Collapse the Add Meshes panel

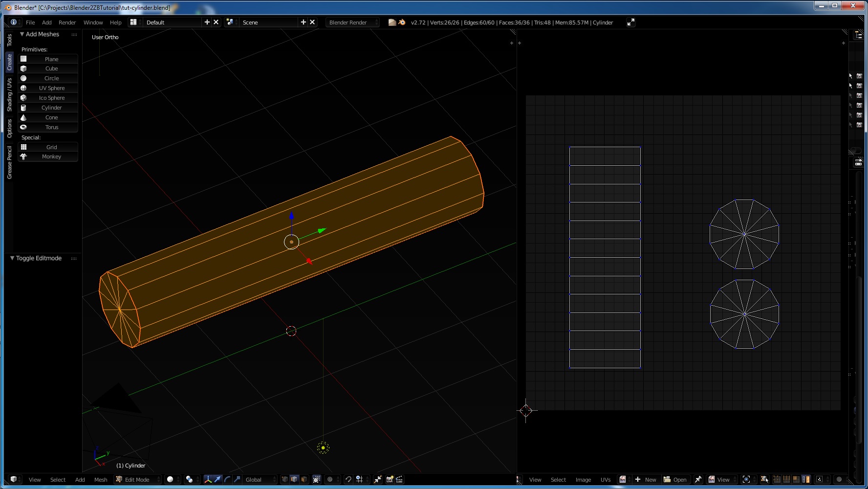[22, 34]
